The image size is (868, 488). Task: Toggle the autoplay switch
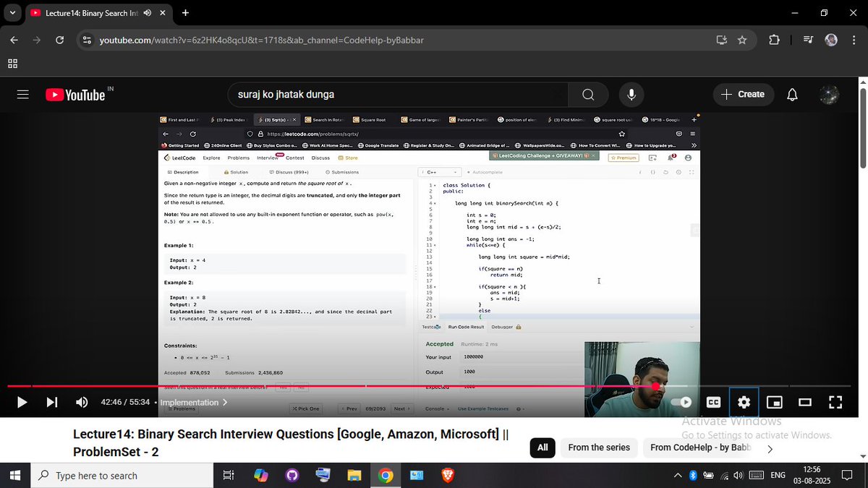[x=681, y=402]
